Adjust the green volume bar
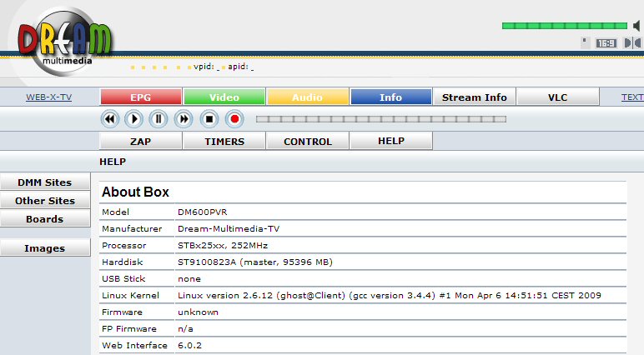Image resolution: width=644 pixels, height=355 pixels. [564, 26]
